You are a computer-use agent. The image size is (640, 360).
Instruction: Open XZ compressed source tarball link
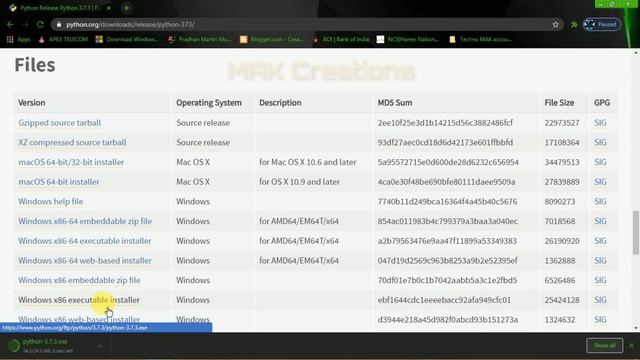72,142
